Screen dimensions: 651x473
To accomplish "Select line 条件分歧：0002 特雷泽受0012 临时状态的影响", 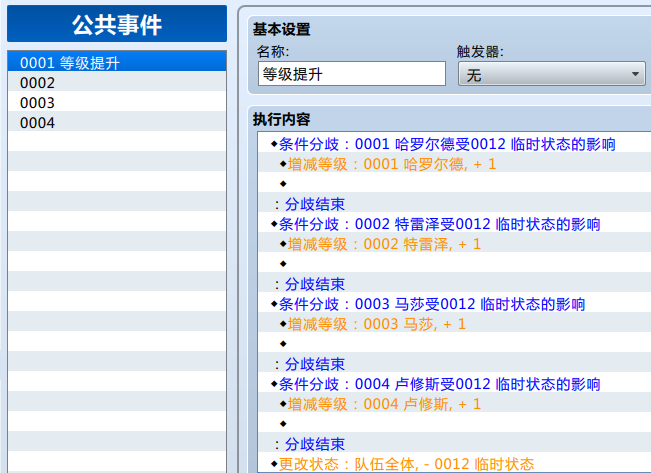I will click(454, 224).
